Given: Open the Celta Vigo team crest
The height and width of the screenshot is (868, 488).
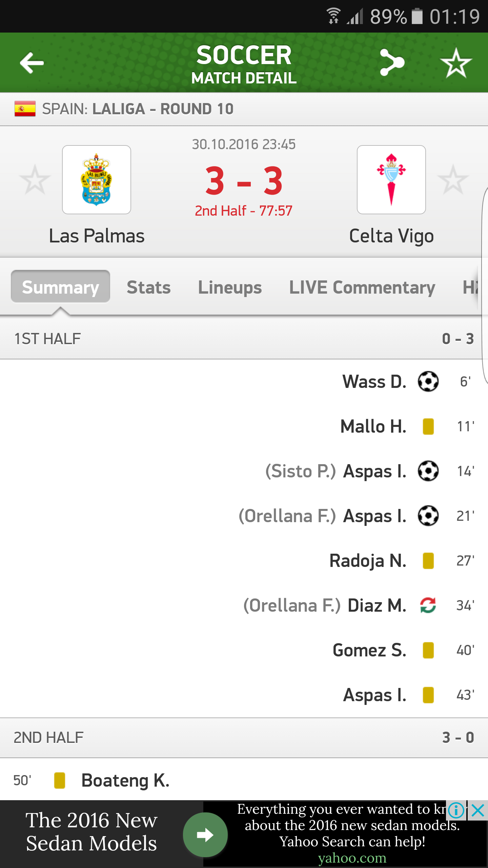Looking at the screenshot, I should point(391,180).
